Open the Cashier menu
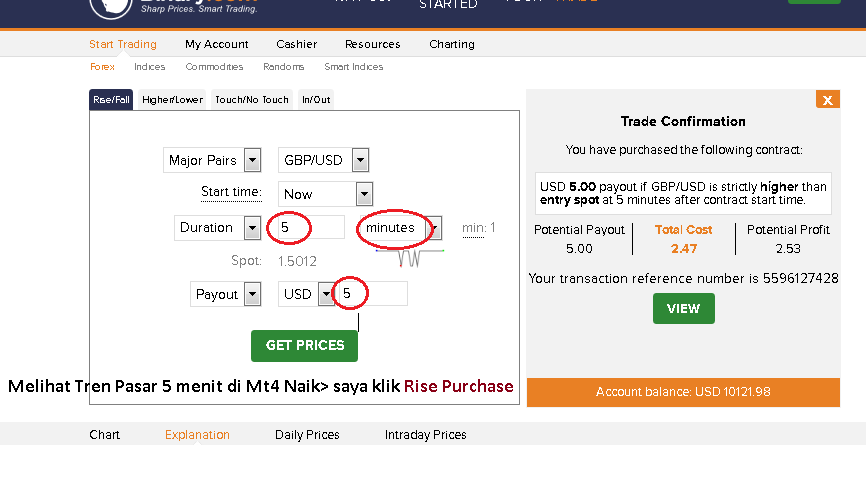The width and height of the screenshot is (867, 495). pos(296,44)
